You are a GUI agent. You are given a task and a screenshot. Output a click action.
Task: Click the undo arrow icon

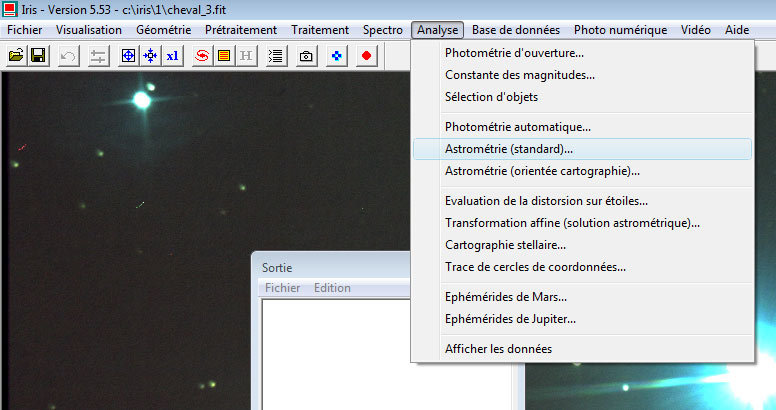pos(68,55)
